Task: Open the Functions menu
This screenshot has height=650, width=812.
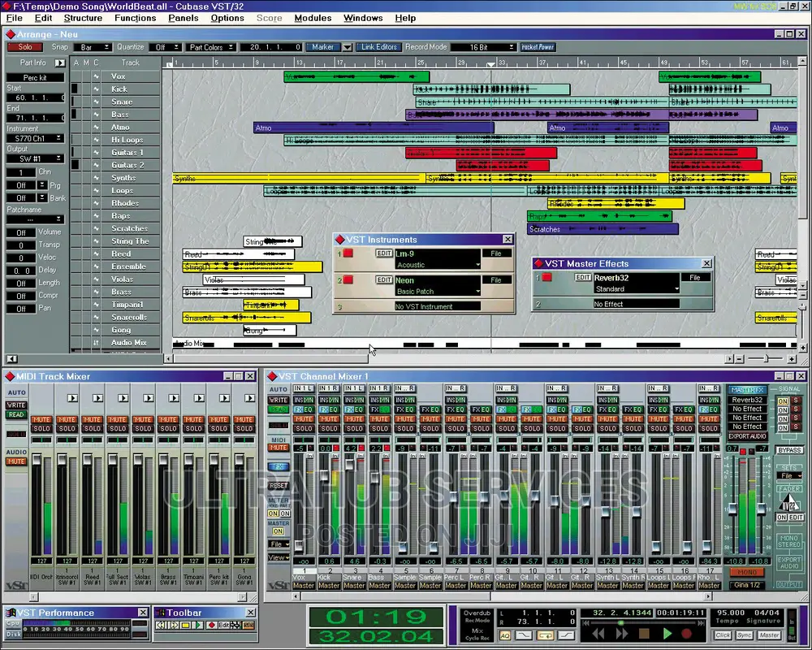Action: tap(135, 18)
